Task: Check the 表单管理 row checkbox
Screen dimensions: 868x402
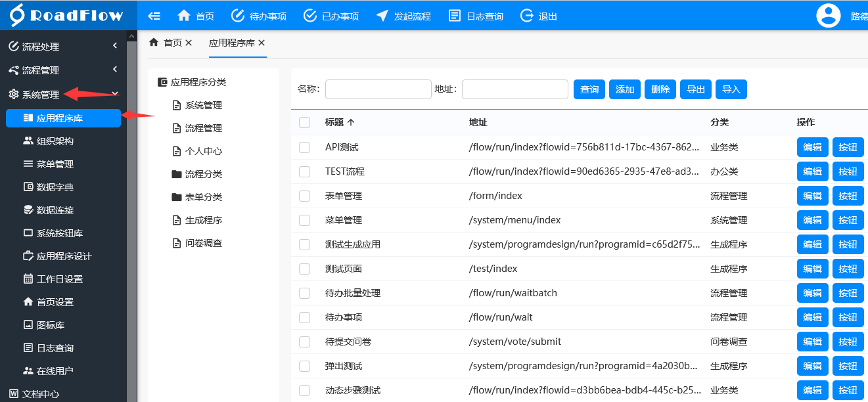Action: [x=304, y=196]
